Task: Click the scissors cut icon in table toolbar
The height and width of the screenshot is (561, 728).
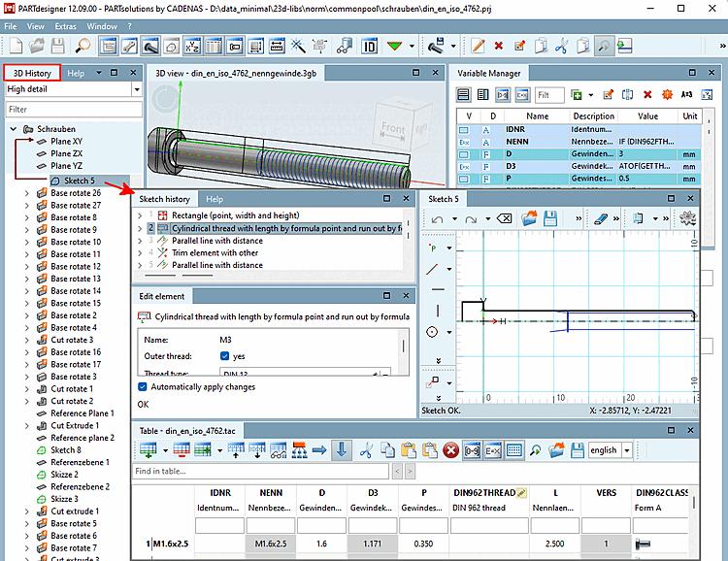Action: [366, 450]
